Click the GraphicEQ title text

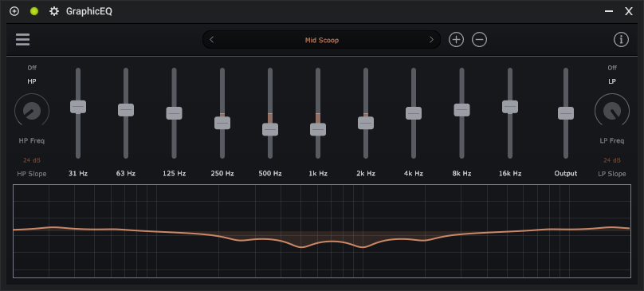point(89,11)
